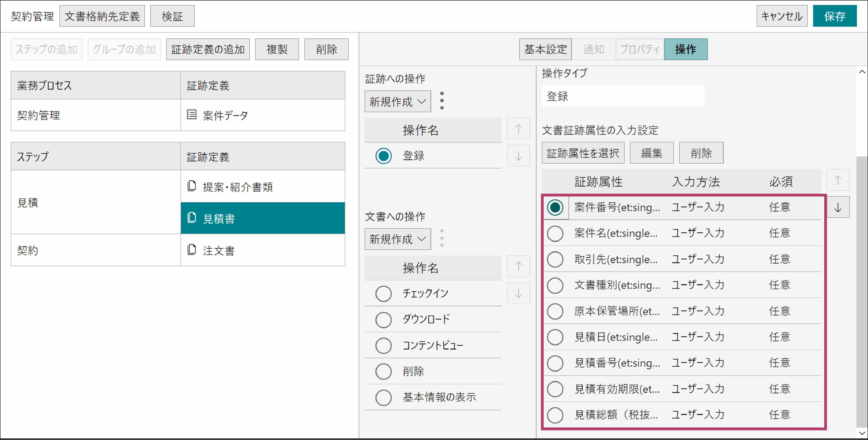This screenshot has width=868, height=440.
Task: Click the 案件データ list icon
Action: [x=192, y=115]
